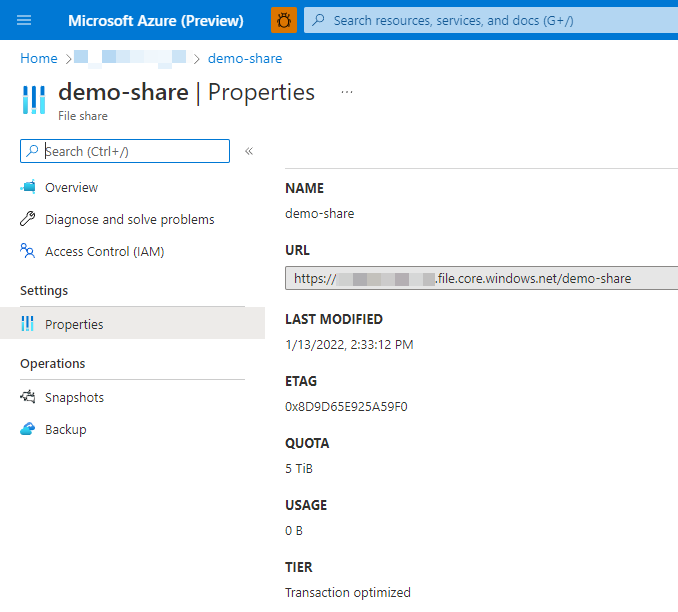
Task: Open Backup under Operations
Action: tap(66, 429)
